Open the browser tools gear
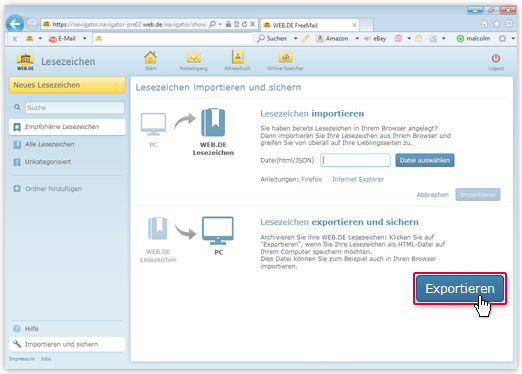The width and height of the screenshot is (522, 374). click(x=509, y=24)
